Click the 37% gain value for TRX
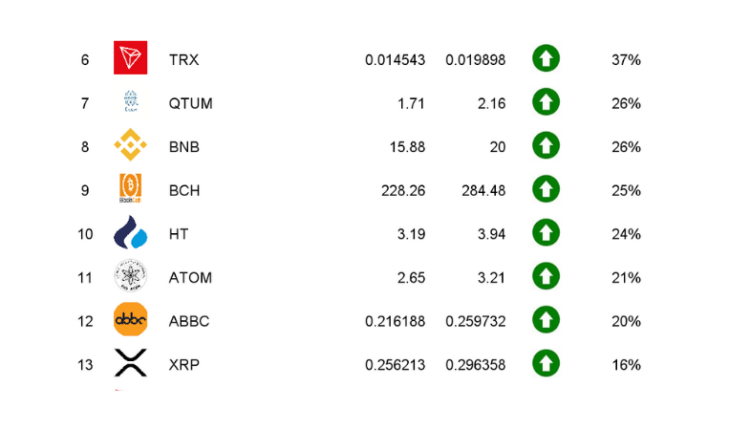The height and width of the screenshot is (430, 750). pos(626,60)
